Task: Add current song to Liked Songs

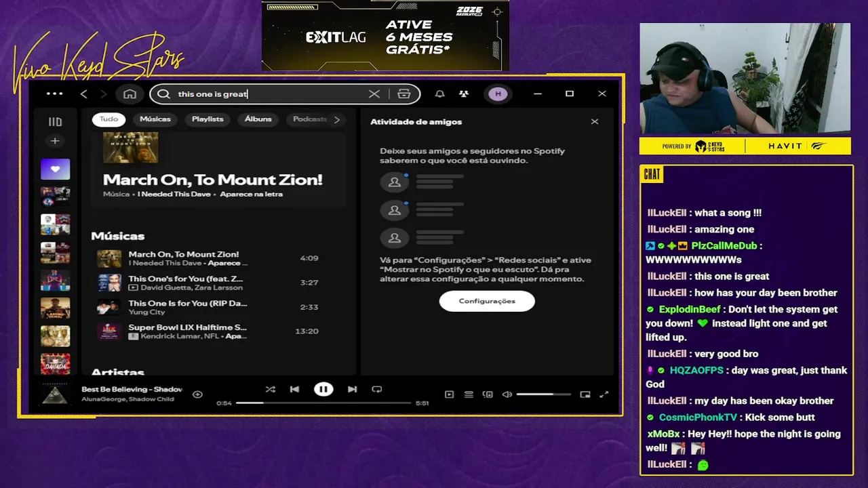Action: 197,394
